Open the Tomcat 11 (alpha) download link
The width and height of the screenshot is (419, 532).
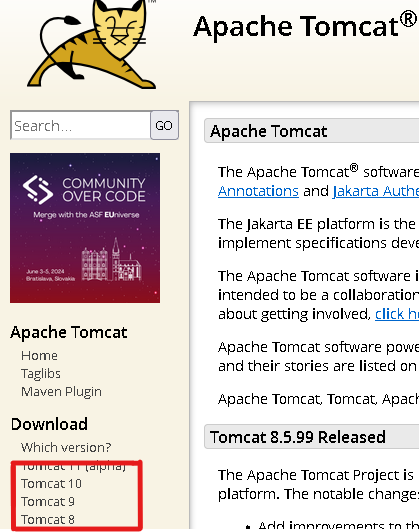pos(74,467)
